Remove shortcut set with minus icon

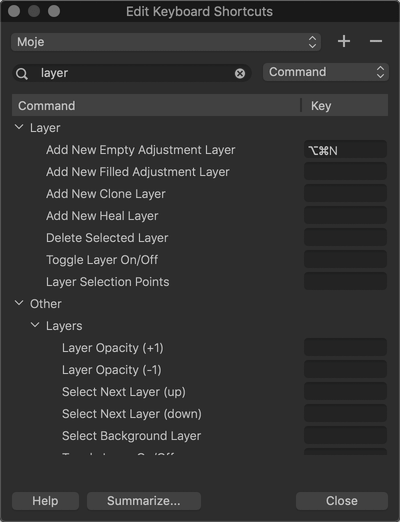(376, 42)
